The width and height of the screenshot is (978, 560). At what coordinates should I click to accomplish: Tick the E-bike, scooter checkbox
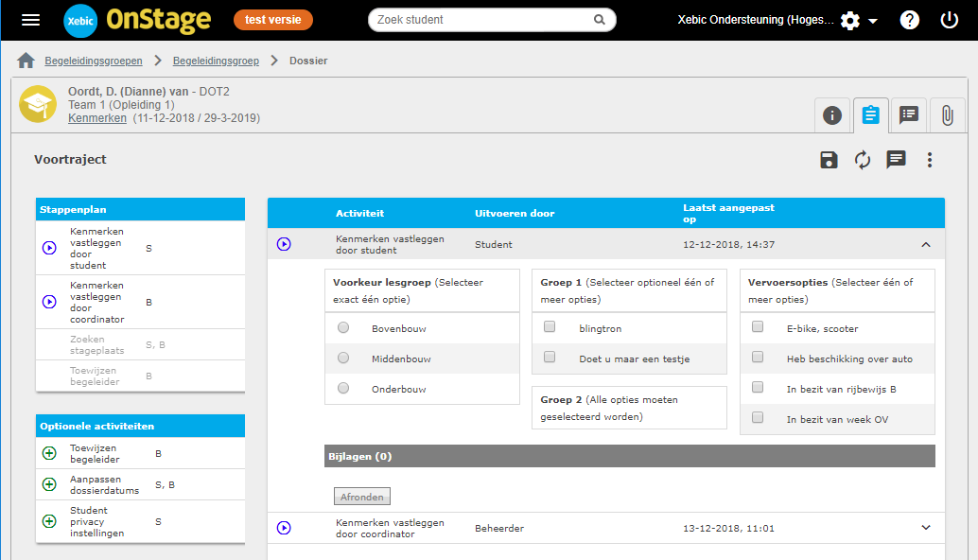758,326
